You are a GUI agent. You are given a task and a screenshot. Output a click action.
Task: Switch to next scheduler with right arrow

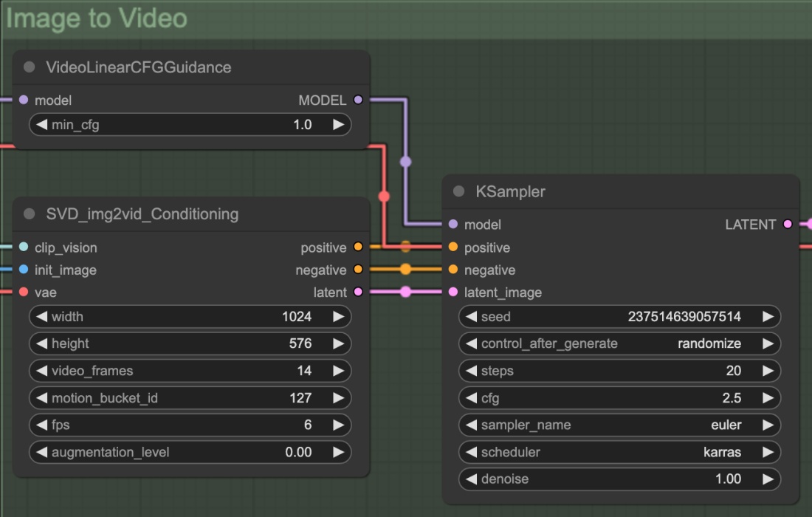click(768, 452)
